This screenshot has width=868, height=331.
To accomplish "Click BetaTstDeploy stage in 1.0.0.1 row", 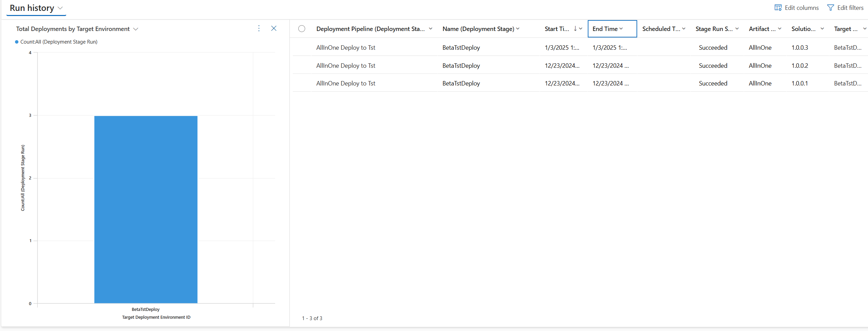I will click(461, 83).
